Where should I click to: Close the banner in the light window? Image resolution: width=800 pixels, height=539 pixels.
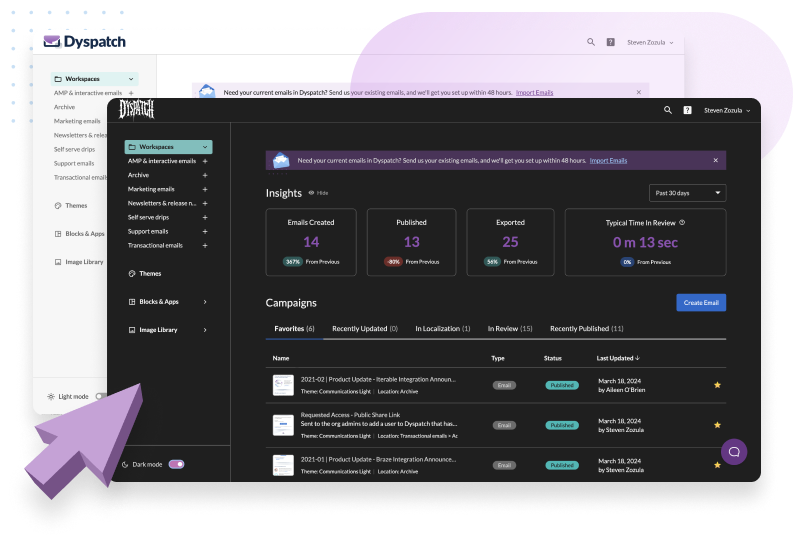[x=639, y=92]
